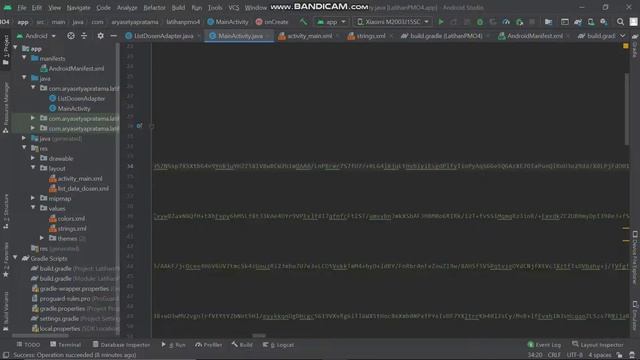Open the Logcat tool window
640x360 pixels.
pos(278,345)
